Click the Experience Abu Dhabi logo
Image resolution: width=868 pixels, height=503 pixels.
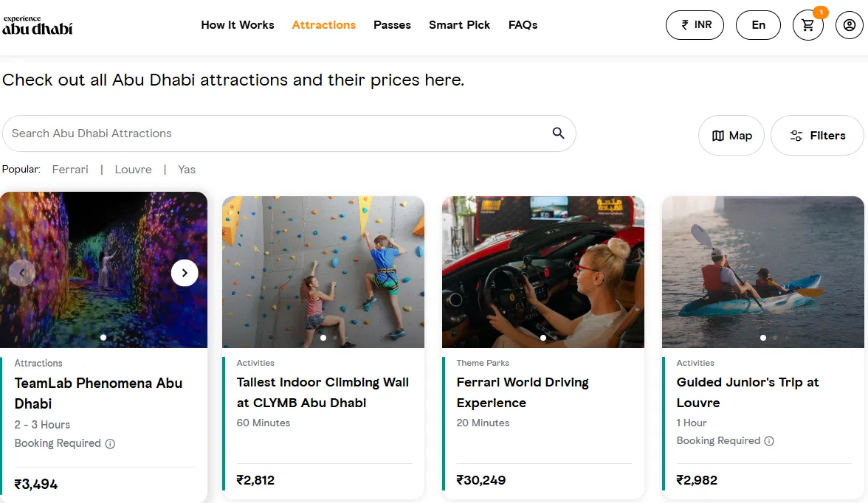pyautogui.click(x=37, y=25)
